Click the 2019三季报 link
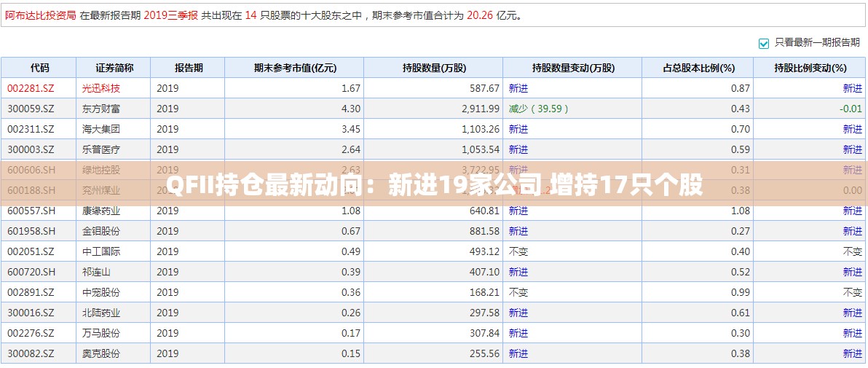868x368 pixels. point(170,15)
